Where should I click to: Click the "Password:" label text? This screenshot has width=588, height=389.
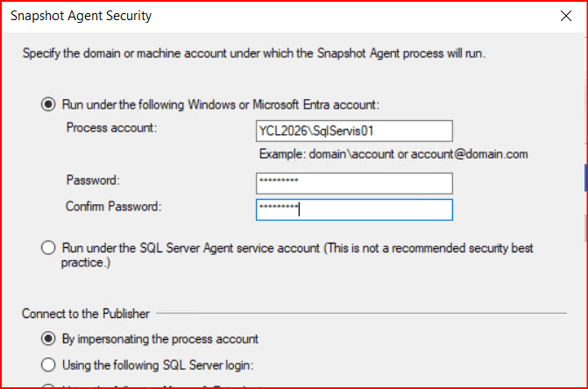point(92,180)
